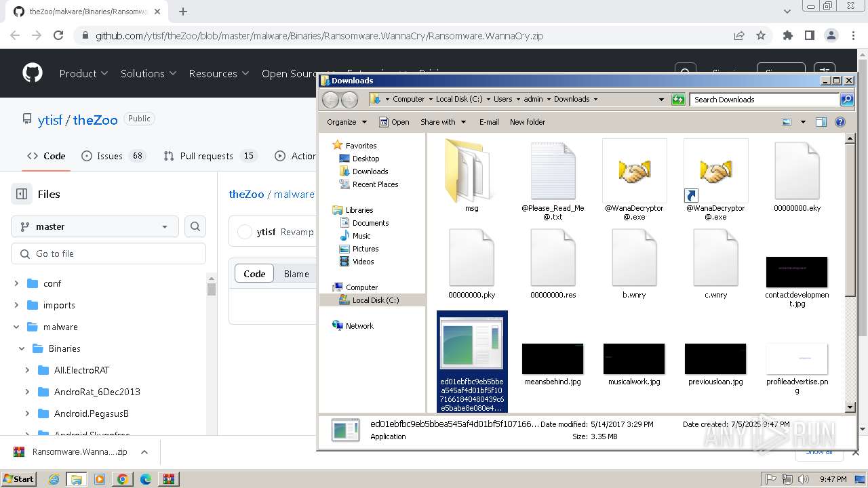This screenshot has height=488, width=868.
Task: Switch to the Pull requests tab
Action: 210,156
